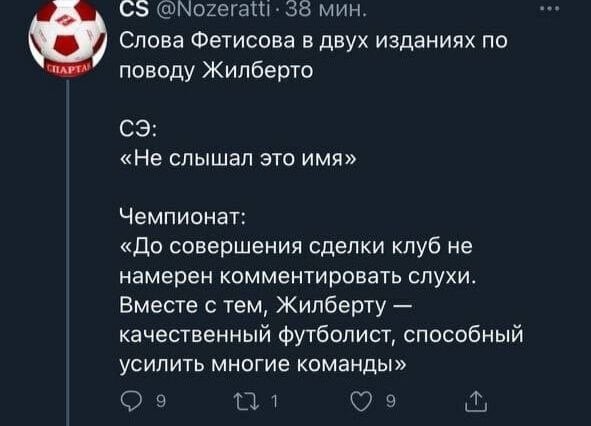This screenshot has height=426, width=591.
Task: Open the Spartak football profile avatar
Action: click(68, 38)
